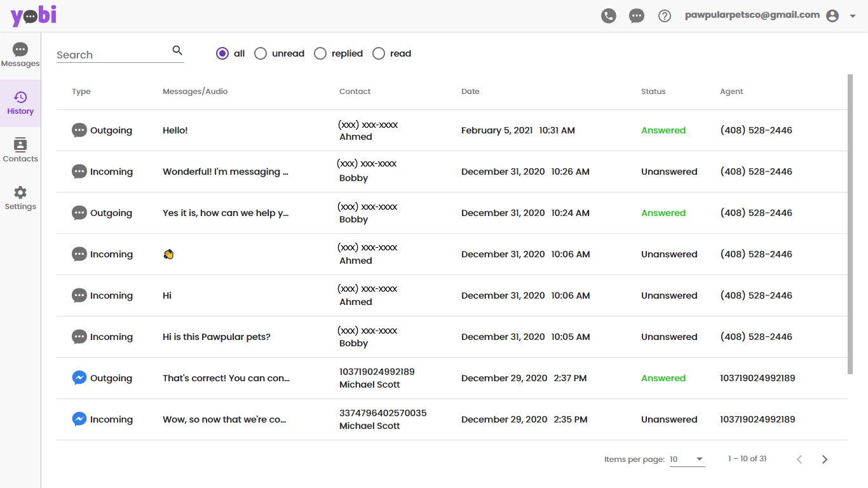The height and width of the screenshot is (488, 868).
Task: Open "Yes it is, how can we help y..." message
Action: pyautogui.click(x=226, y=213)
